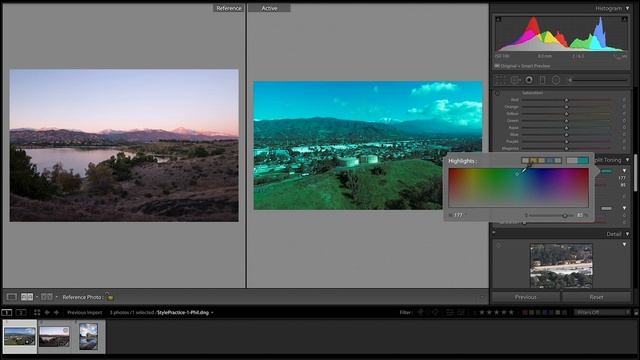
Task: Select first preset swatch in Highlights picker
Action: click(525, 160)
